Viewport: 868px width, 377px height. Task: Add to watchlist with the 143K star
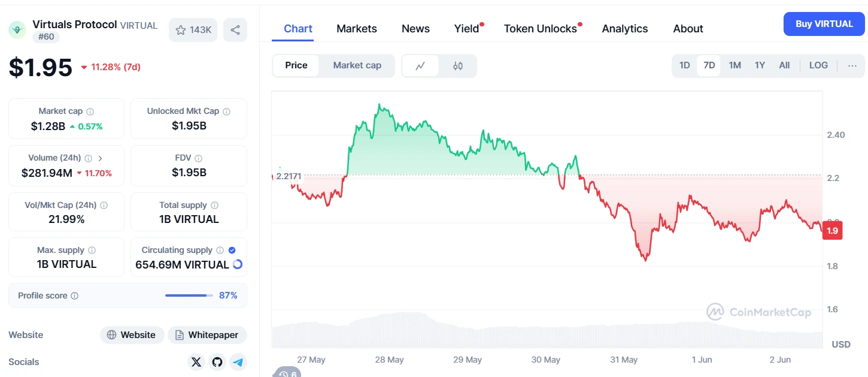click(x=193, y=30)
